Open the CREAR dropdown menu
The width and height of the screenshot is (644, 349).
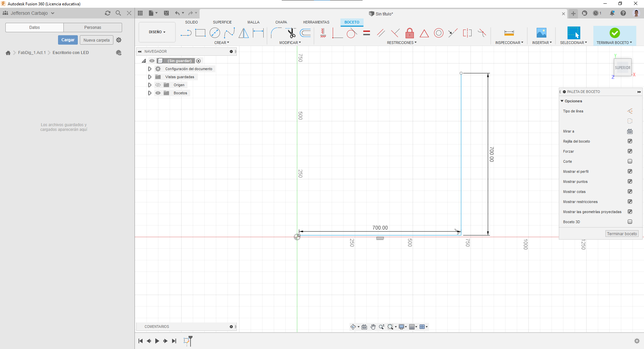pos(222,43)
